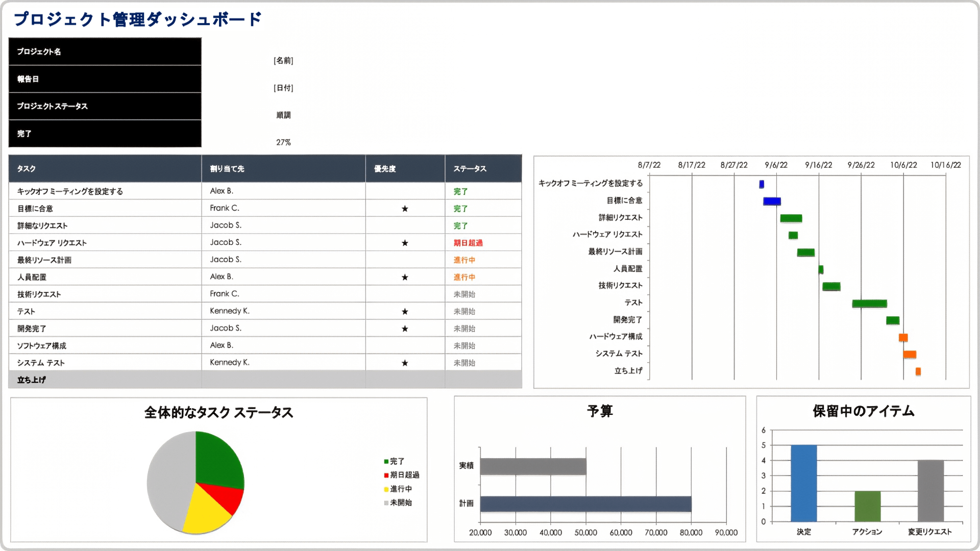Click the 未開始 status for ソフトウェア構成
The height and width of the screenshot is (551, 980).
click(x=464, y=346)
